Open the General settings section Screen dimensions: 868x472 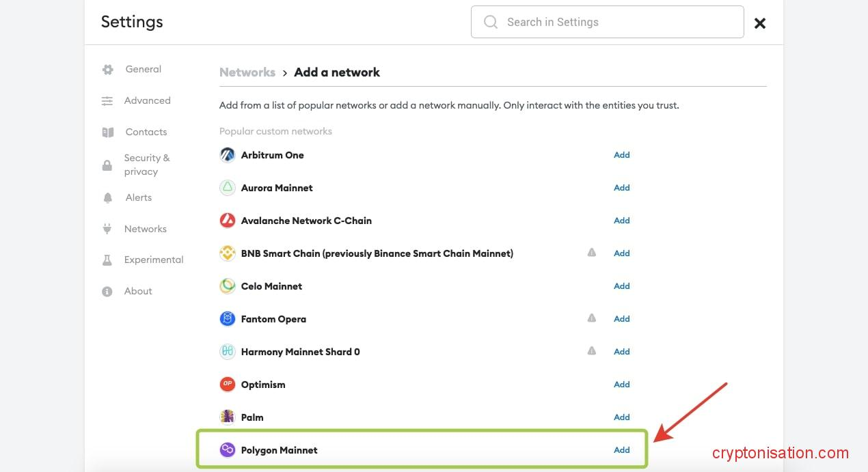pos(143,69)
